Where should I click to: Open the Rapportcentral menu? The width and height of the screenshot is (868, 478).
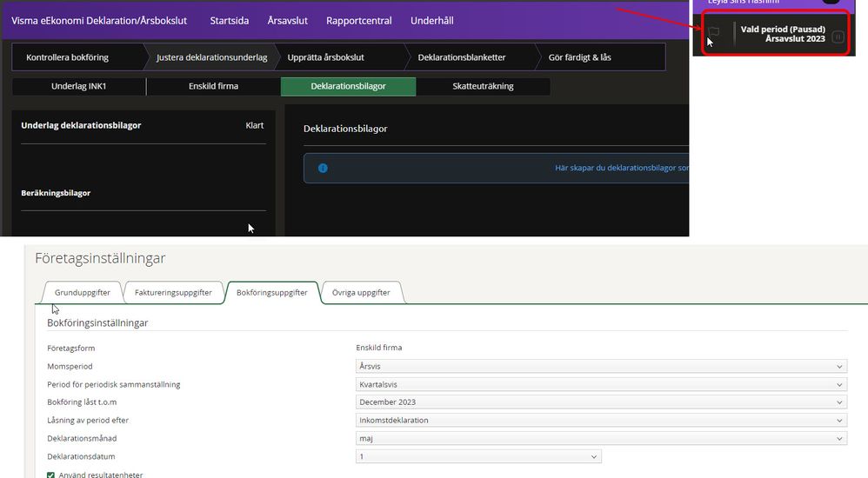[358, 21]
